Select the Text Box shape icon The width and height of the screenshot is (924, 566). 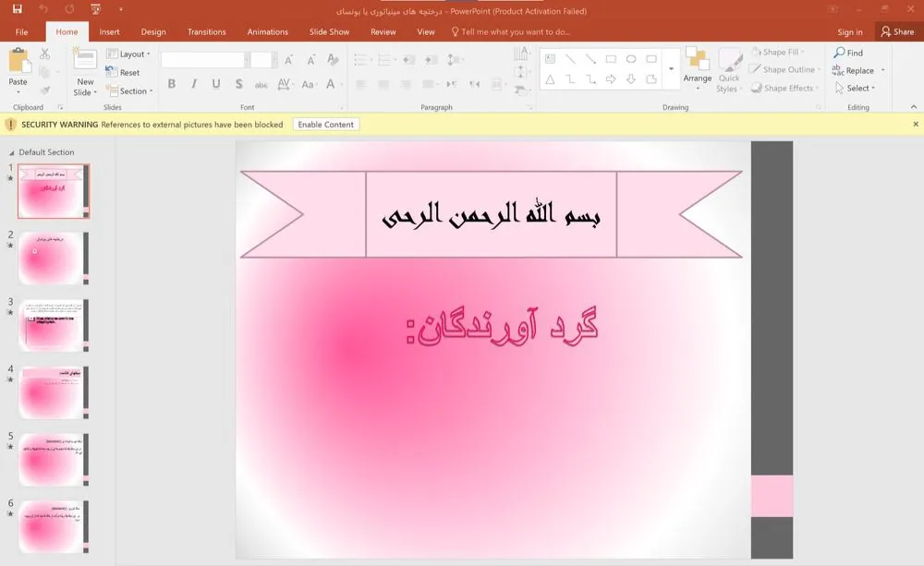550,59
